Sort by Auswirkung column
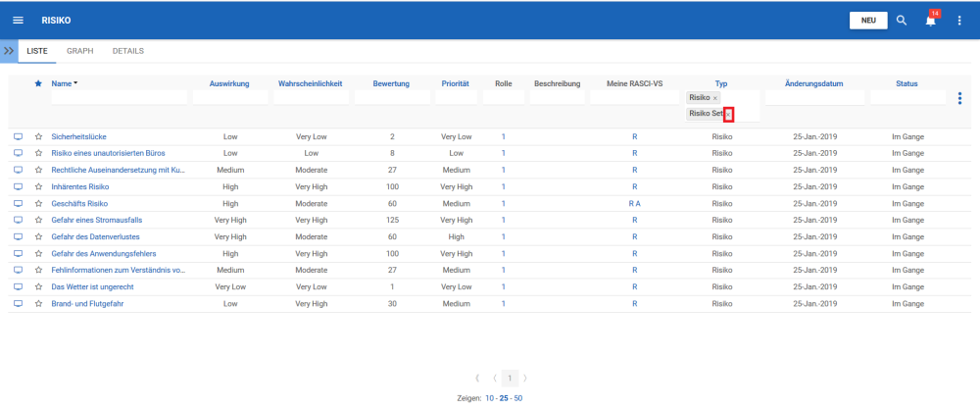 tap(229, 83)
